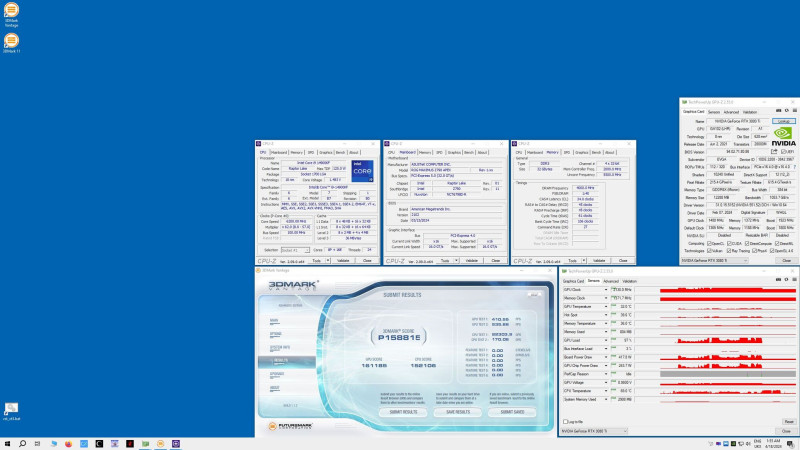Click the screenshot camera icon in GPU-Z Sensors window
The width and height of the screenshot is (800, 450).
(x=779, y=279)
